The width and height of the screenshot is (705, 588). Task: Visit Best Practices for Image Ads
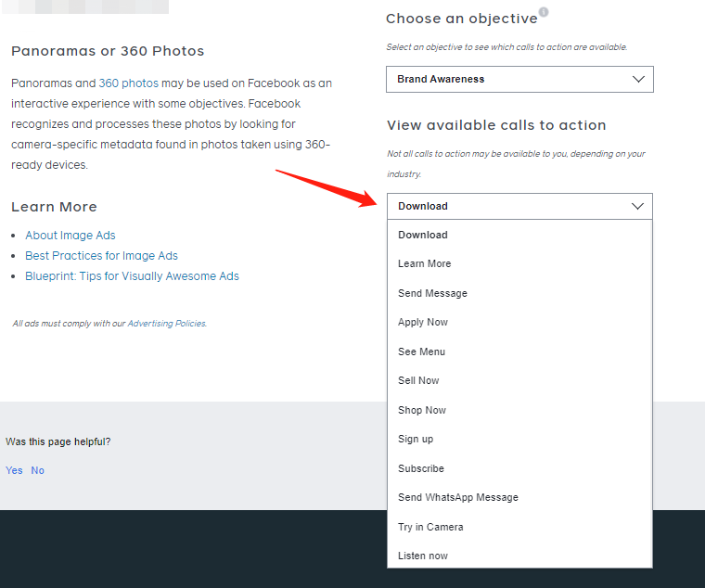(101, 255)
